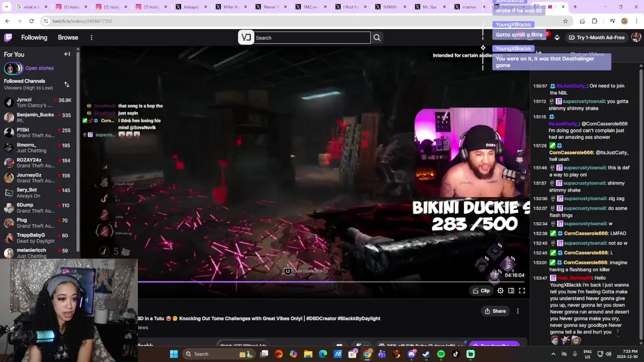
Task: Open TikTok from the taskbar
Action: coord(456,354)
